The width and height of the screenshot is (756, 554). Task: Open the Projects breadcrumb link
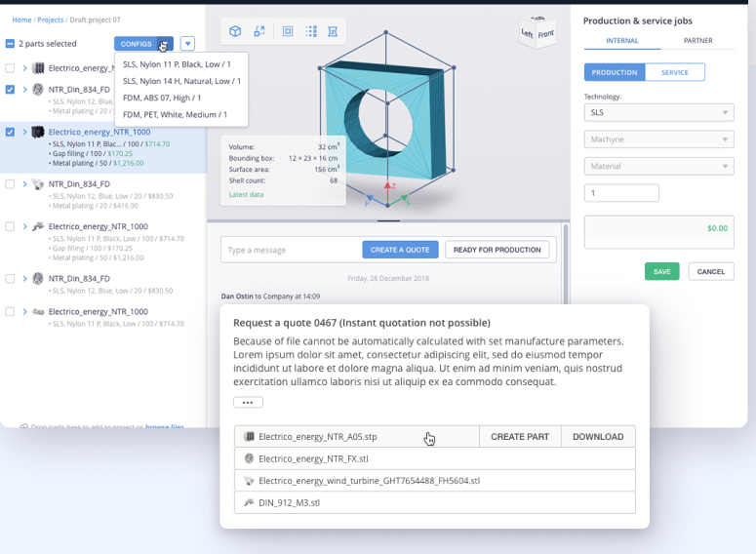(50, 20)
